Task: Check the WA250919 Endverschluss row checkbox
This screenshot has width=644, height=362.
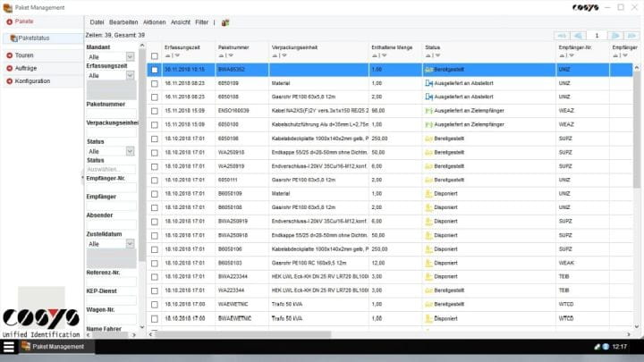Action: [x=155, y=166]
